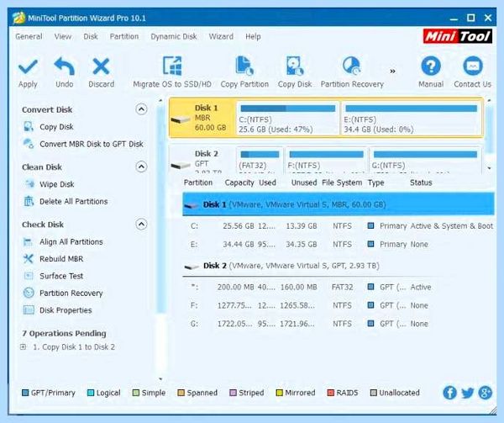Click the Partition column header
Viewport: 504px width, 423px height.
tap(198, 182)
